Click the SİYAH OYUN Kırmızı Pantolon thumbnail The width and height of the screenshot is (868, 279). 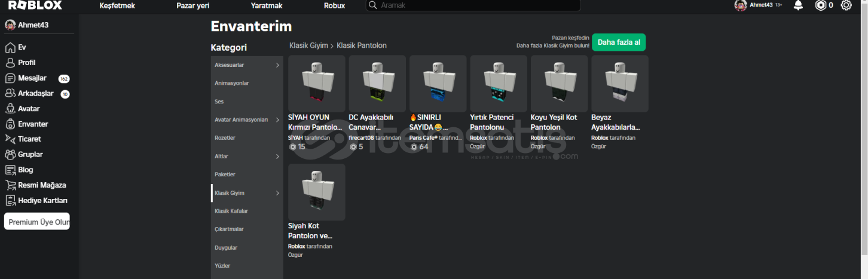317,84
